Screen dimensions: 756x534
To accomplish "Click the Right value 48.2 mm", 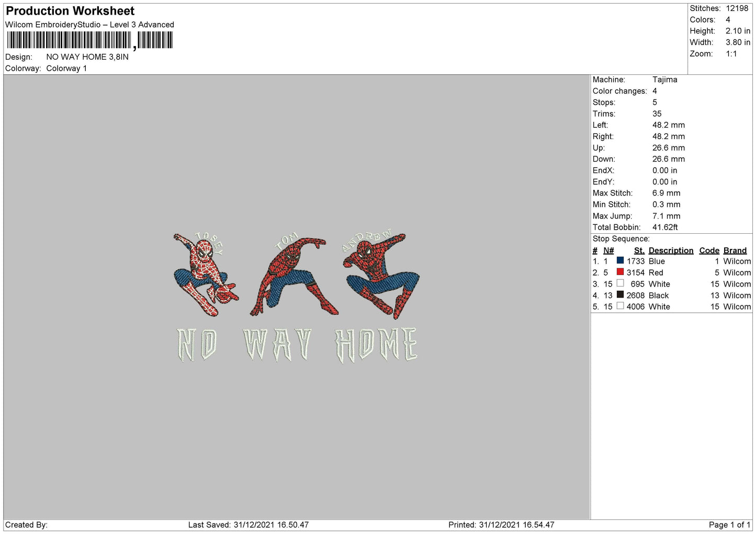I will point(669,137).
